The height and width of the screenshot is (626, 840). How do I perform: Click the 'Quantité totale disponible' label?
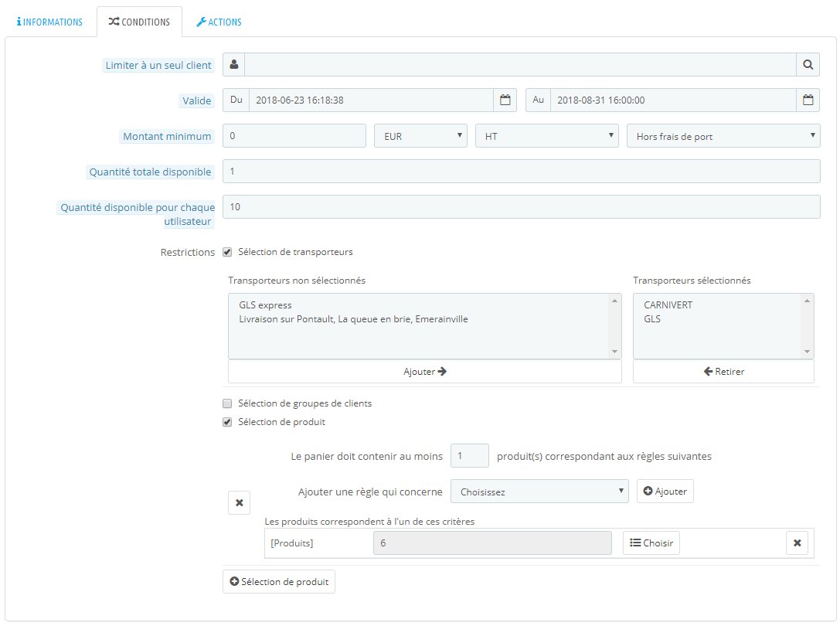coord(150,172)
